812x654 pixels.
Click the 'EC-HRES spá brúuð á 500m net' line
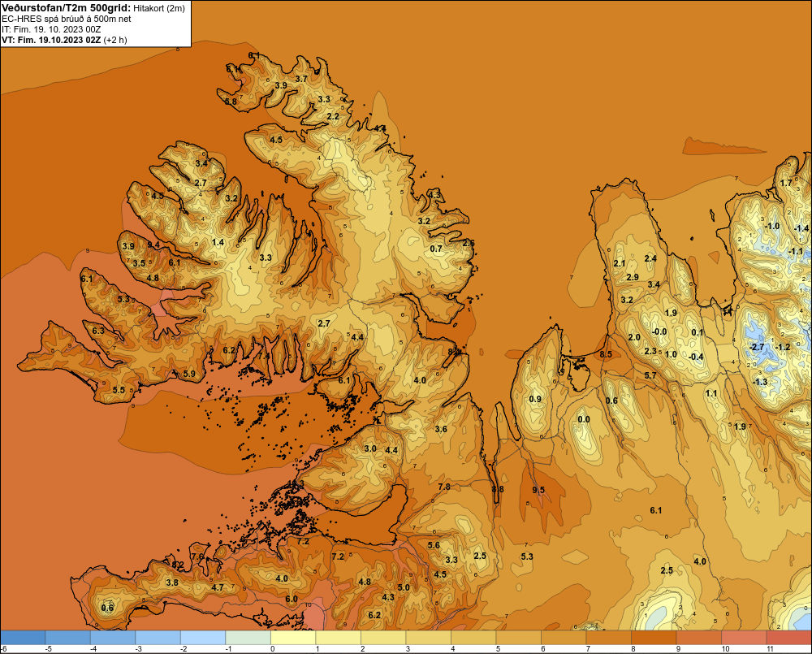click(67, 19)
